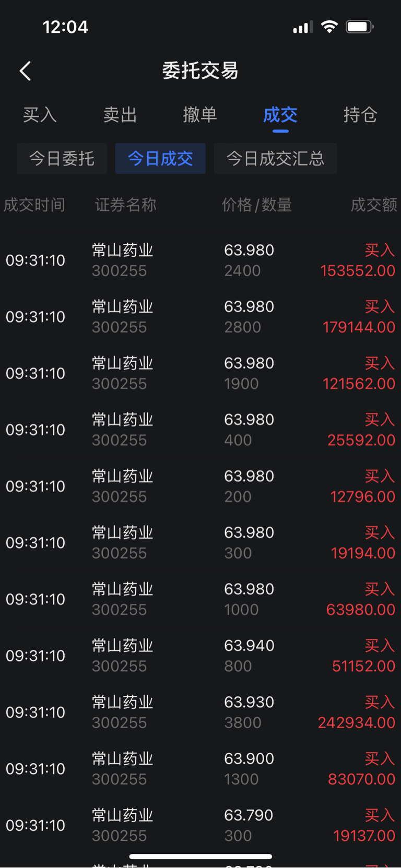Select the 成交 tab
This screenshot has height=868, width=401.
pyautogui.click(x=280, y=115)
